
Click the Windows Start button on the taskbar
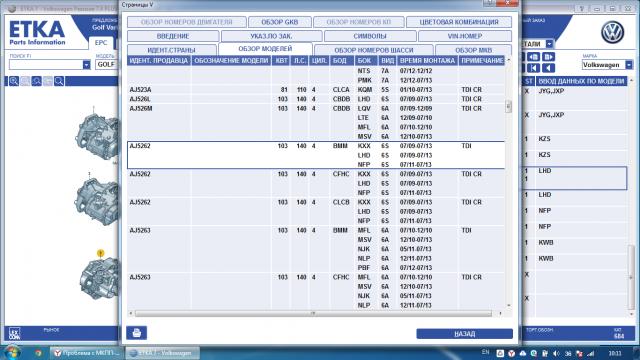tap(12, 352)
